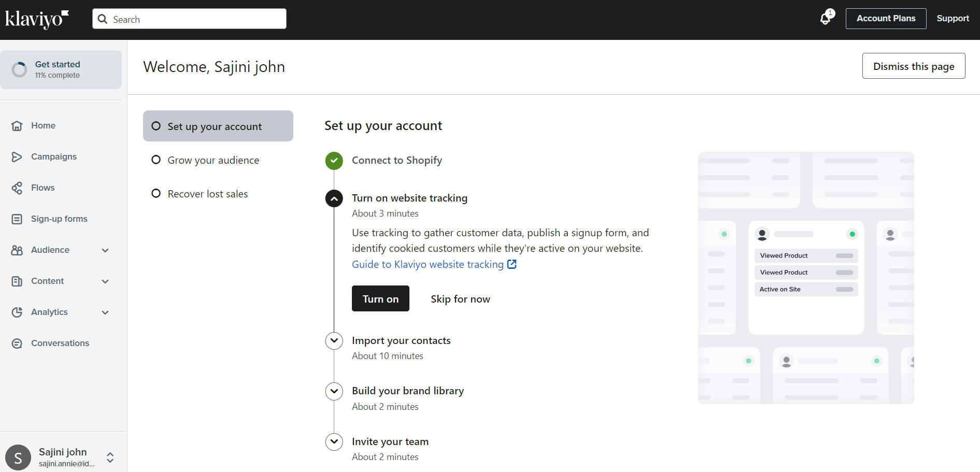Click the Home house icon
The width and height of the screenshot is (980, 472).
[17, 126]
